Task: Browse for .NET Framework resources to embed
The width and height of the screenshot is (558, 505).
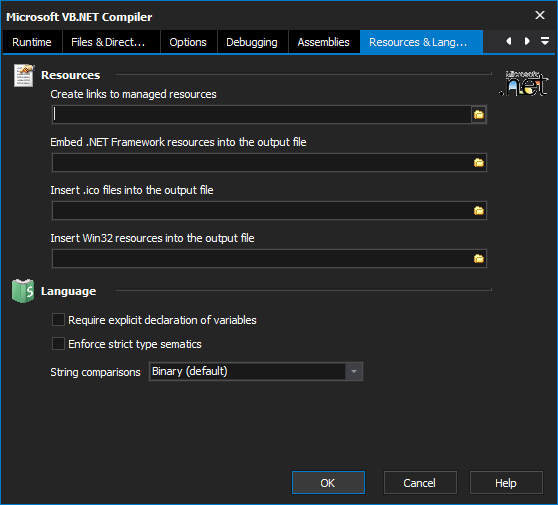Action: coord(479,163)
